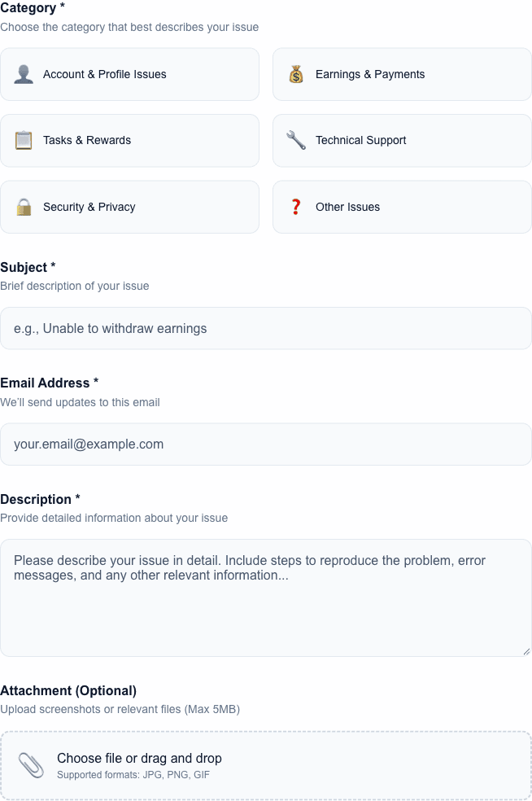Click 'Provide detailed information about your issue' hint
Viewport: 532px width, 801px height.
pyautogui.click(x=114, y=518)
